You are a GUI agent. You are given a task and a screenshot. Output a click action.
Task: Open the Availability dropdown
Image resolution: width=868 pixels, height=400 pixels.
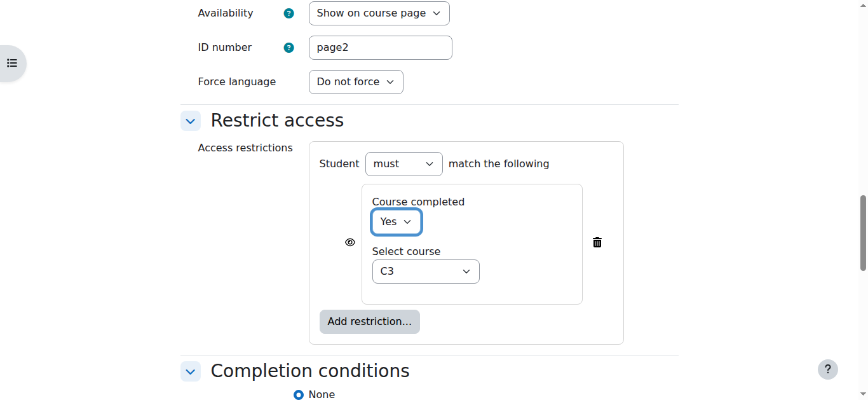coord(379,13)
